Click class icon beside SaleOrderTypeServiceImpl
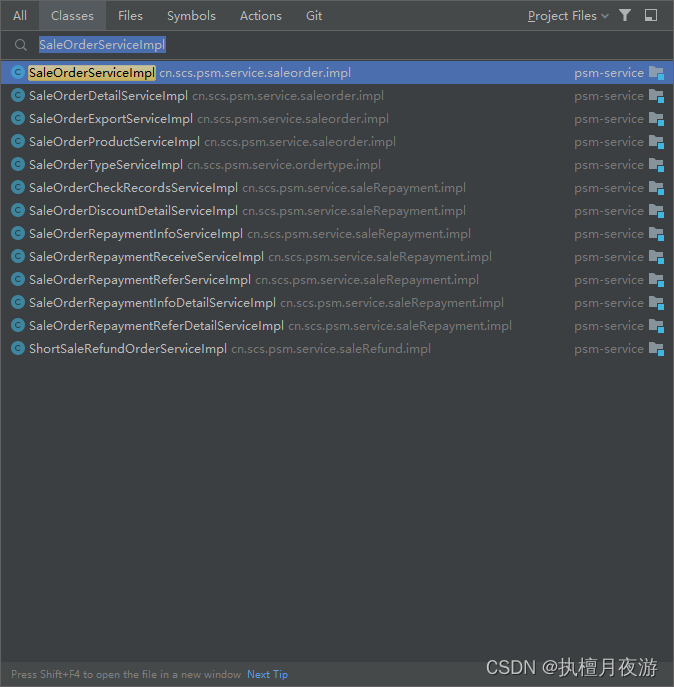Image resolution: width=674 pixels, height=687 pixels. pyautogui.click(x=18, y=164)
